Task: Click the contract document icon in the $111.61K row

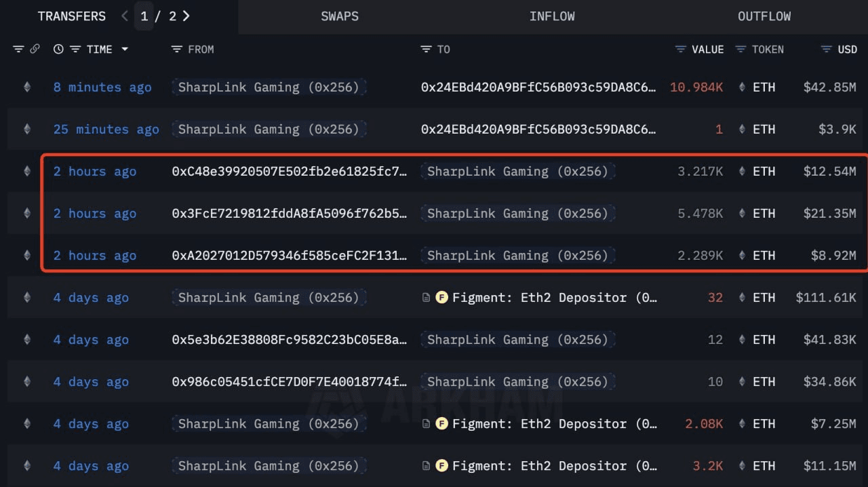Action: click(x=426, y=297)
